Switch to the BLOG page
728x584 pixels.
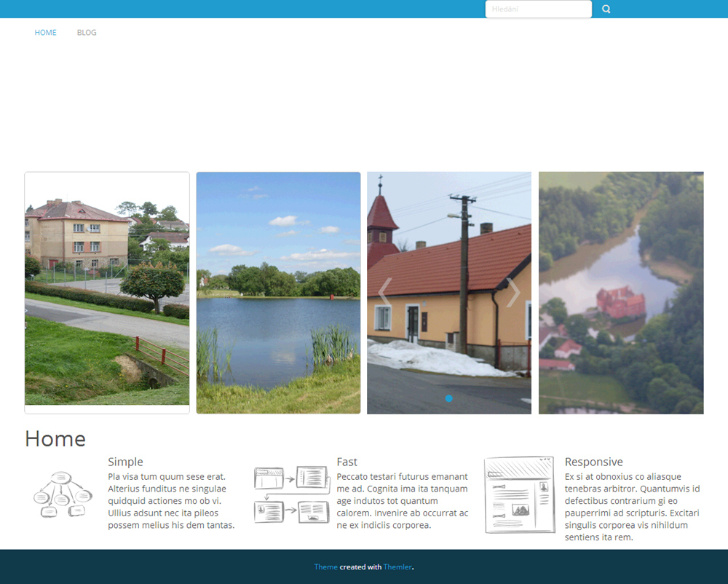pyautogui.click(x=87, y=33)
